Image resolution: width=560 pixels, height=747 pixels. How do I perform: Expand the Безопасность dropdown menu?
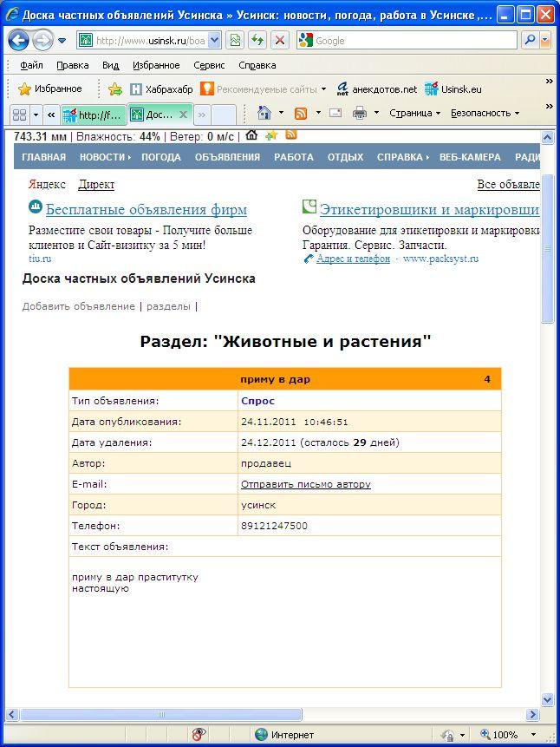pos(485,114)
